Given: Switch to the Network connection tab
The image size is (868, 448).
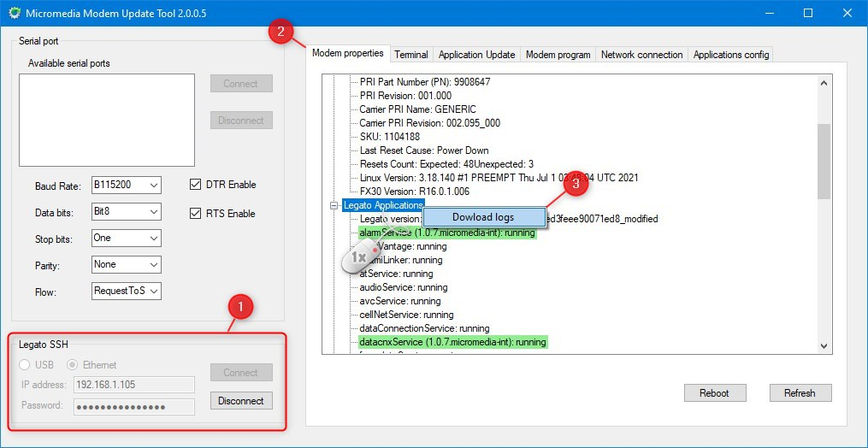Looking at the screenshot, I should (x=641, y=55).
